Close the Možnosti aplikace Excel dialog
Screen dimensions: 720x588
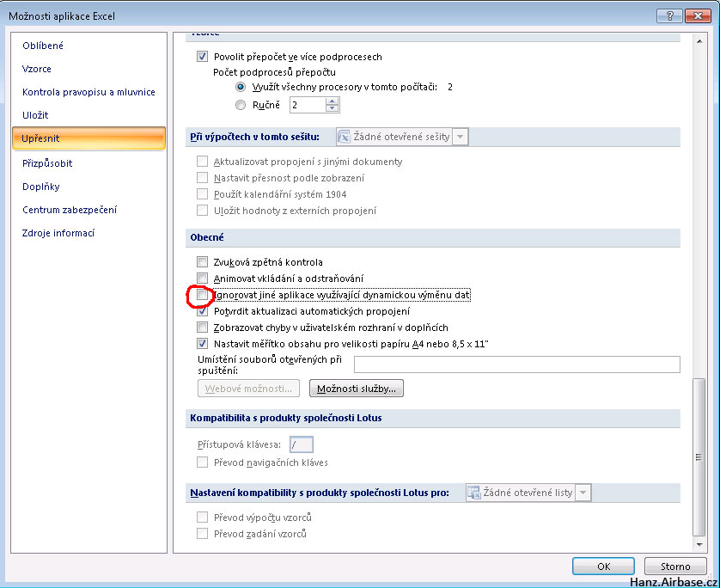(698, 16)
